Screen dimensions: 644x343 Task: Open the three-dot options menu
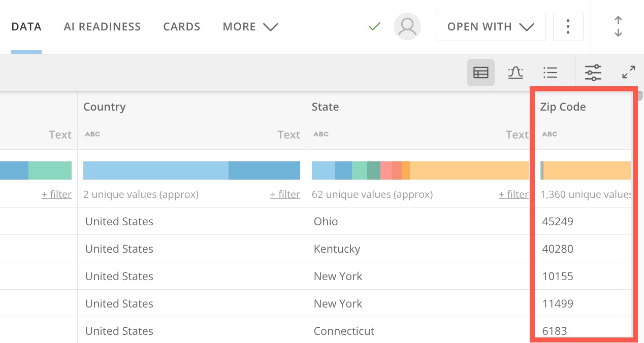point(568,26)
